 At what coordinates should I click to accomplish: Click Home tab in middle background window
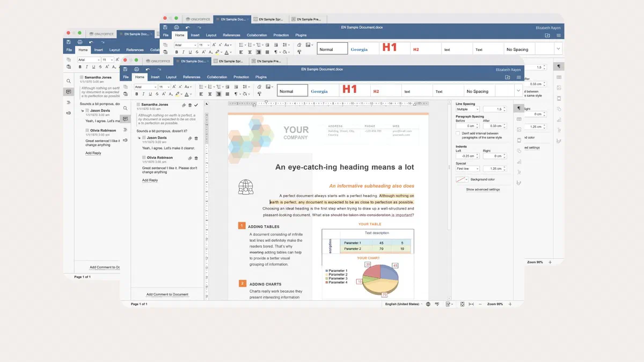click(180, 35)
